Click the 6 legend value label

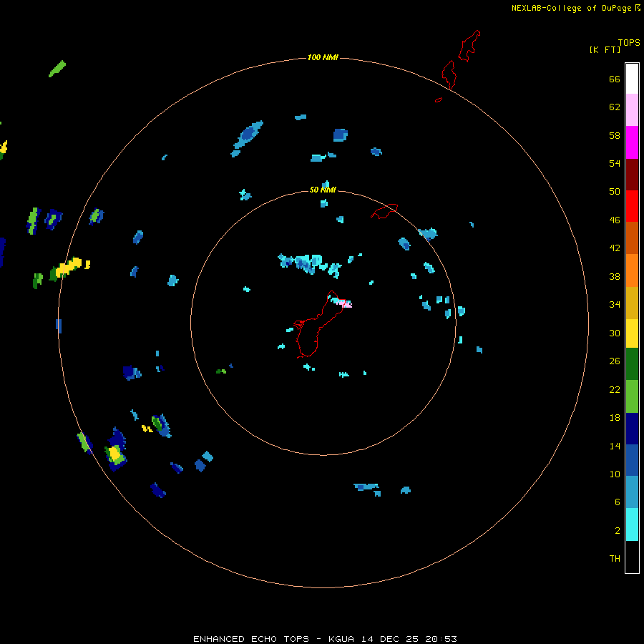(618, 502)
